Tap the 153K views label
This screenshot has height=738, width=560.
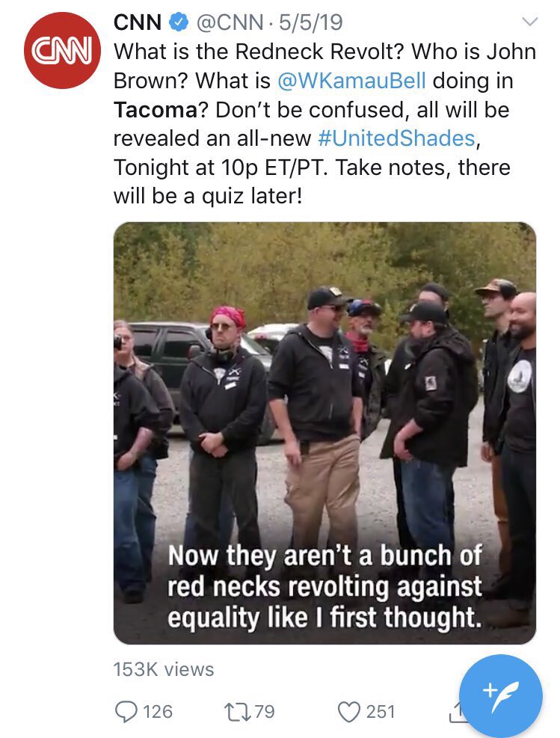[x=163, y=669]
